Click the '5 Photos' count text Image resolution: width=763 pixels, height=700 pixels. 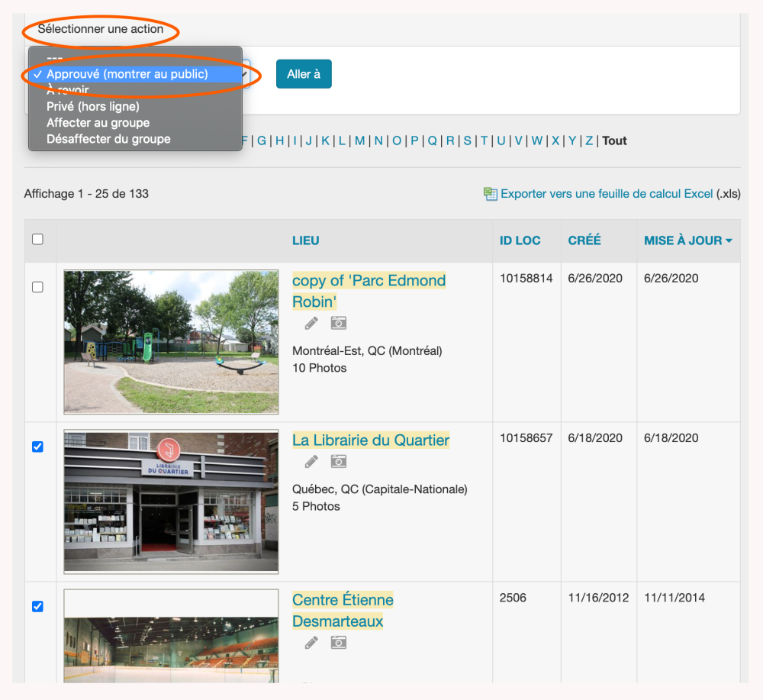click(316, 506)
